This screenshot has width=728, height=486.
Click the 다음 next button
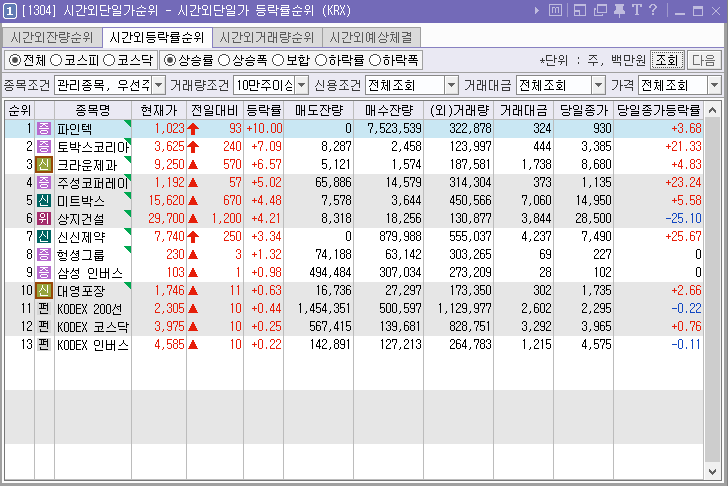704,60
